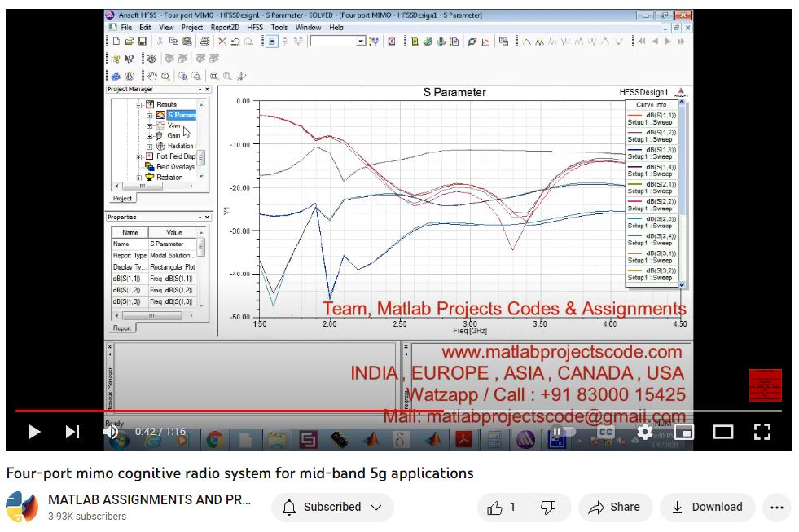Open the MATLAB ASSIGNMENTS channel avatar
Viewport: 799px width, 532px height.
[x=22, y=507]
